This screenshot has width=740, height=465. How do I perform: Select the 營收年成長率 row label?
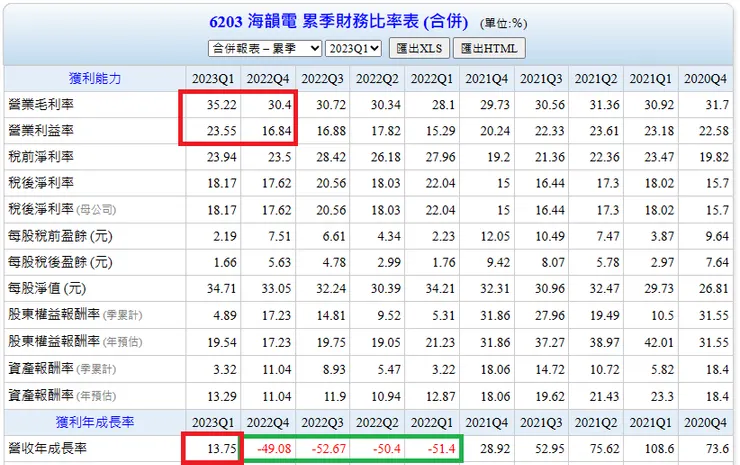point(48,448)
